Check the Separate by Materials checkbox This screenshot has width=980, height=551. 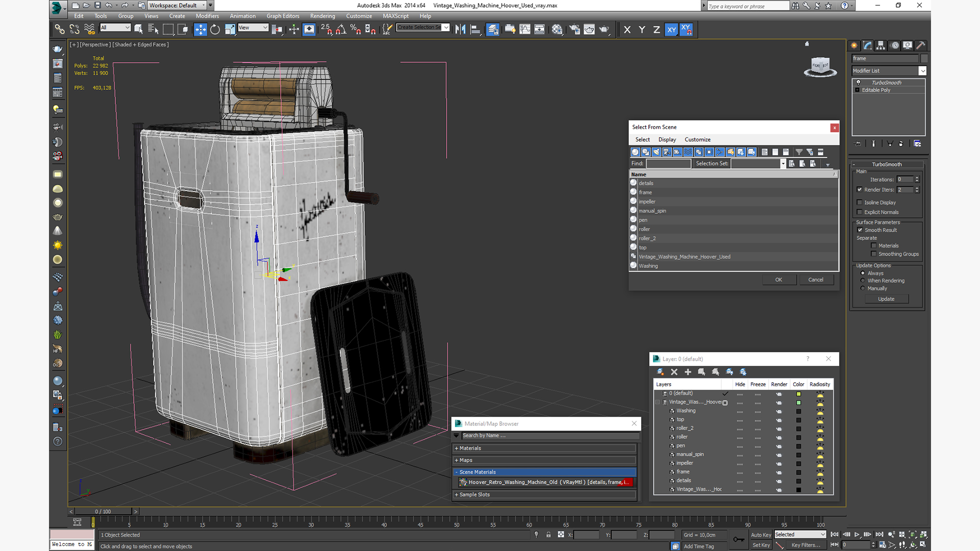point(874,246)
